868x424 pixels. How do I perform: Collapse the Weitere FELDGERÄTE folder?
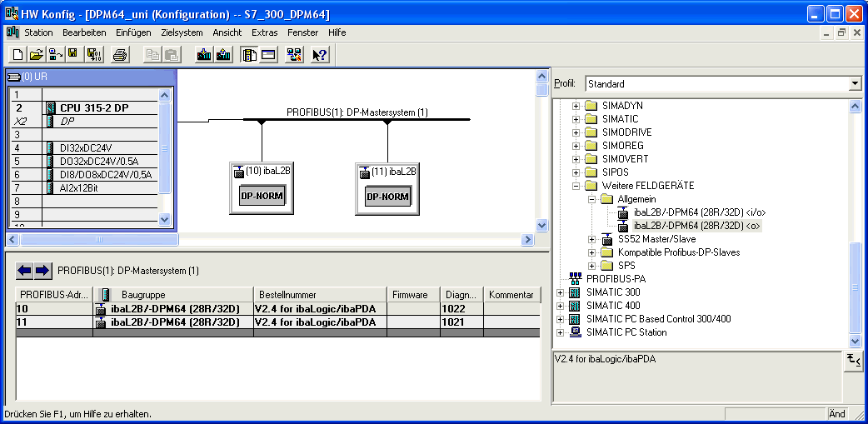pos(576,186)
